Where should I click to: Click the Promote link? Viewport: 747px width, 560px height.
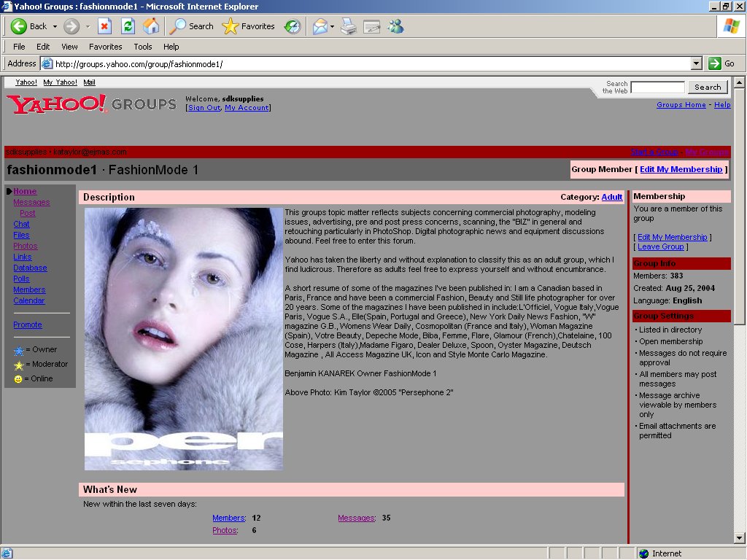click(x=28, y=324)
